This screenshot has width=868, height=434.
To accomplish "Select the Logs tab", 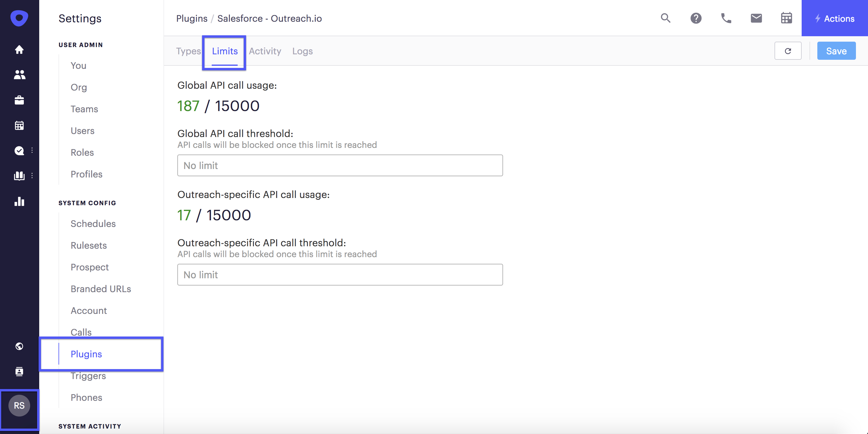I will coord(302,51).
